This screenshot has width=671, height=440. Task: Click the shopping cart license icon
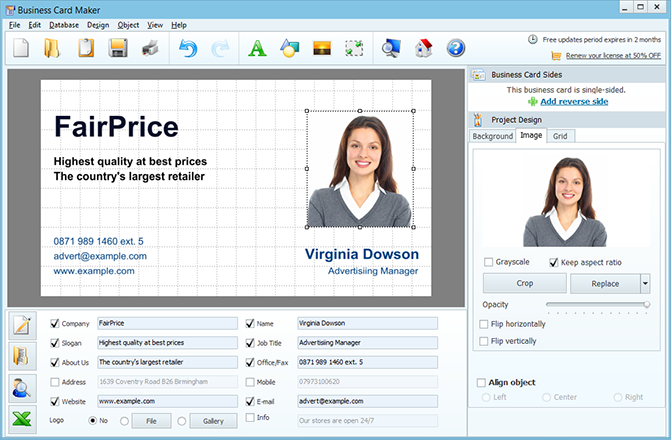pos(556,56)
